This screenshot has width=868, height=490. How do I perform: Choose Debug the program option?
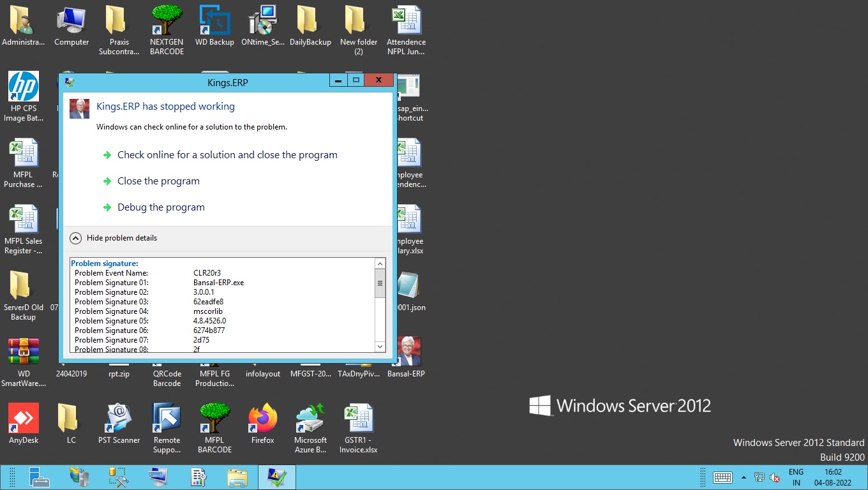[161, 207]
